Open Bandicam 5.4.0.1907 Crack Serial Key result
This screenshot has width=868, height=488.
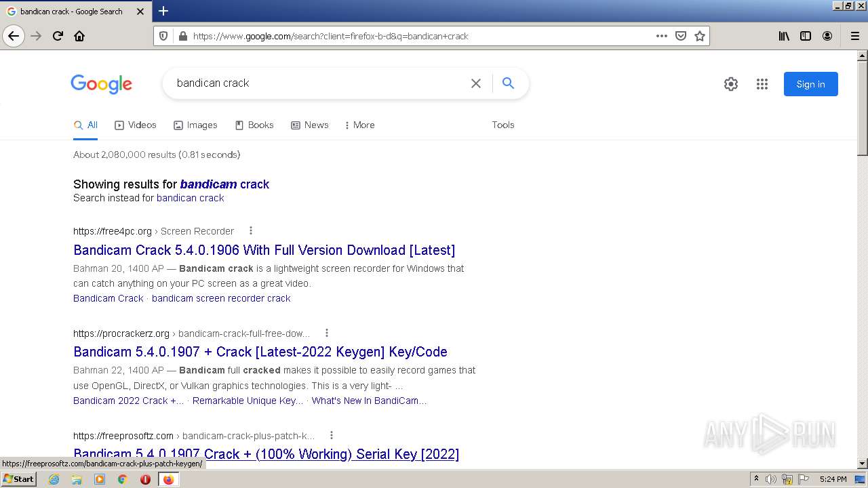267,454
